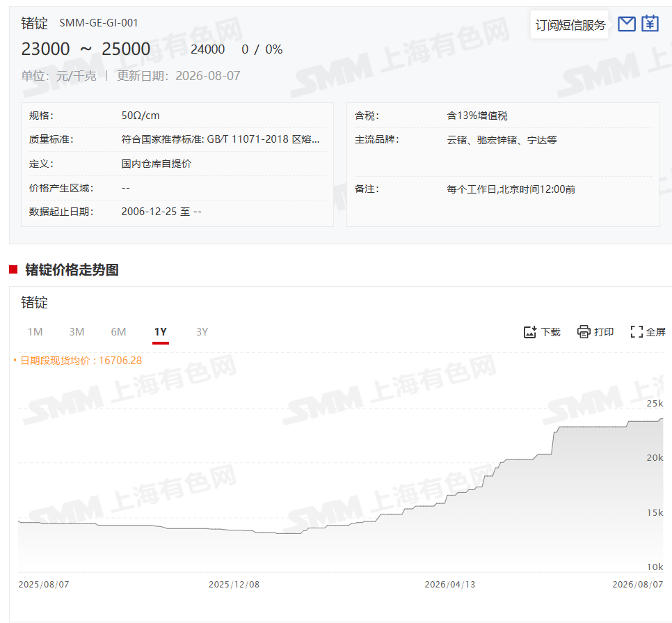
Task: Click the download image icon
Action: (x=529, y=332)
